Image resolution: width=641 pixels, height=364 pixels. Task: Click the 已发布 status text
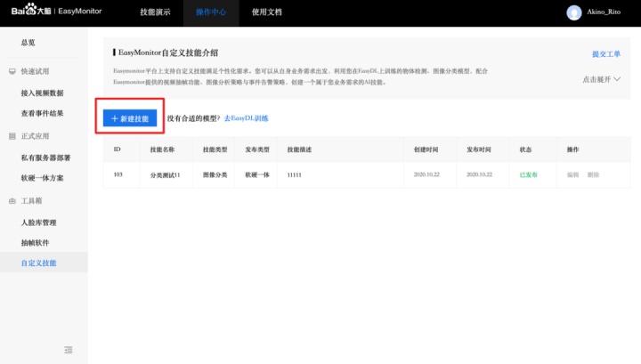[x=529, y=174]
